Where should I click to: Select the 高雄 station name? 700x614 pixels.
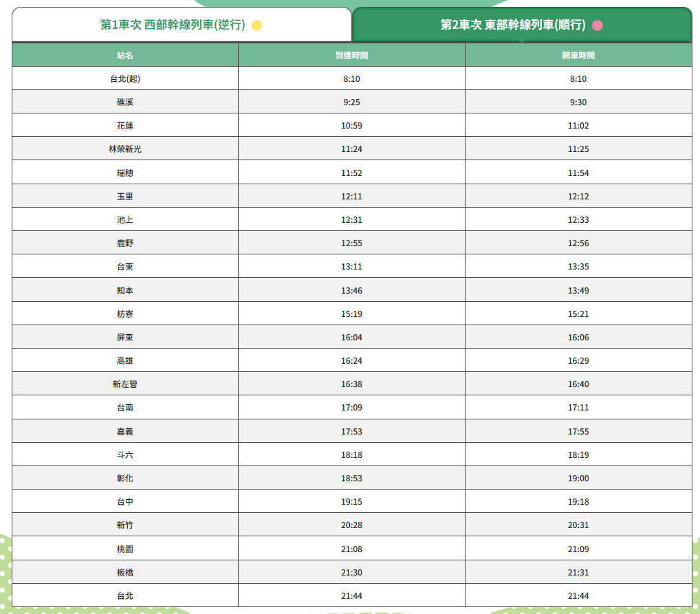pos(125,361)
